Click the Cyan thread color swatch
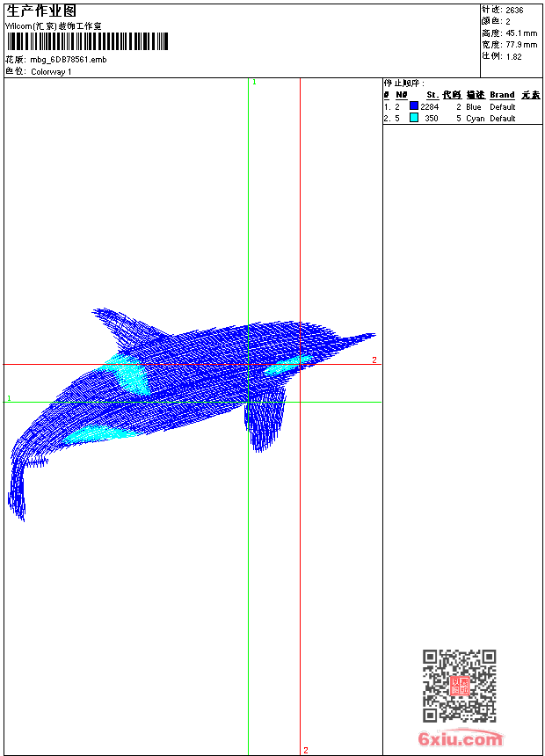Viewport: 545px width, 756px height. click(414, 118)
